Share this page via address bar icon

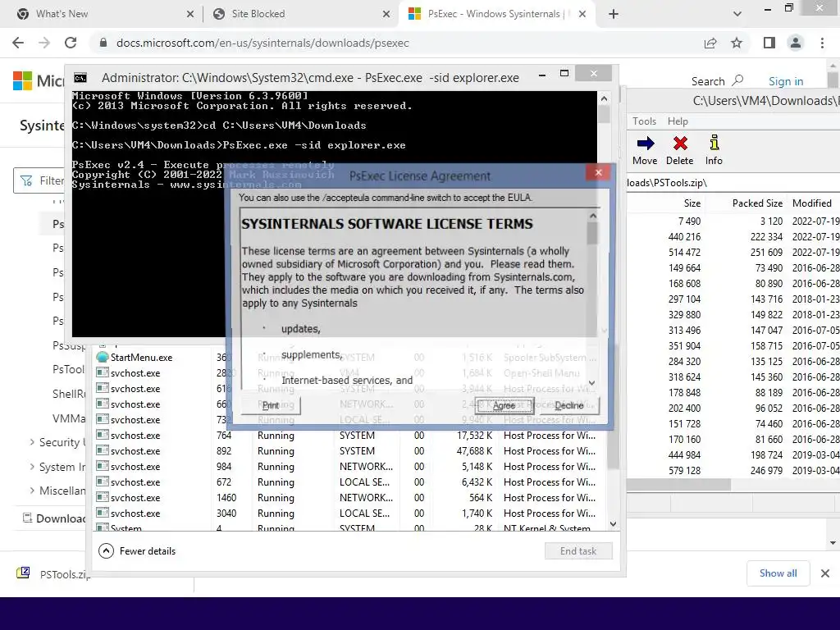[x=710, y=43]
